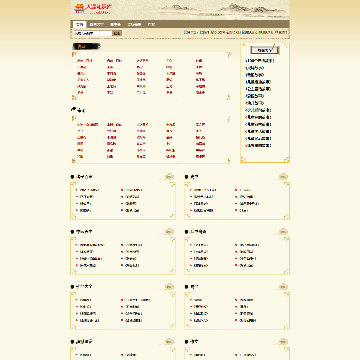This screenshot has width=360, height=360.
Task: Open the last tab in the navigation bar
Action: tap(151, 24)
